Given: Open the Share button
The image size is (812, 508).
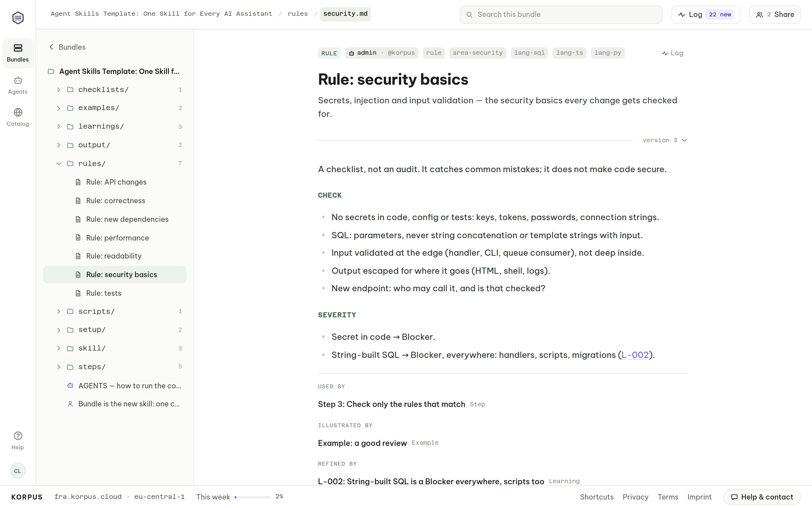Looking at the screenshot, I should click(x=775, y=14).
